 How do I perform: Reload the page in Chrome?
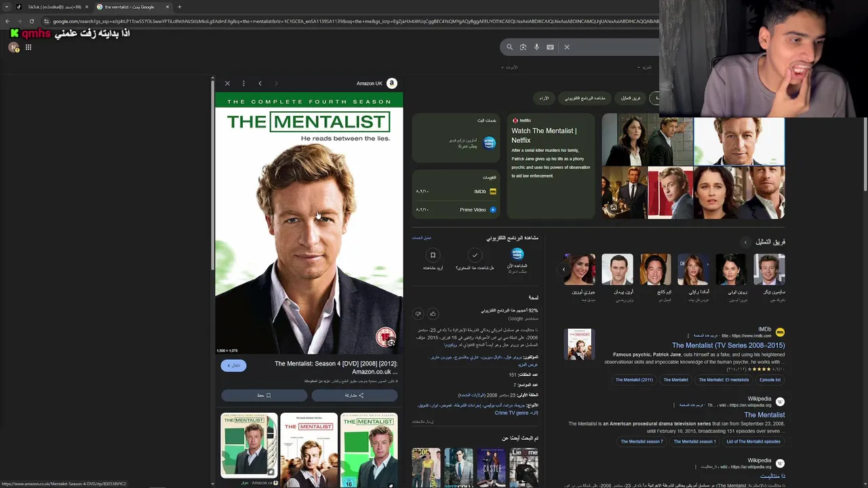pyautogui.click(x=31, y=21)
